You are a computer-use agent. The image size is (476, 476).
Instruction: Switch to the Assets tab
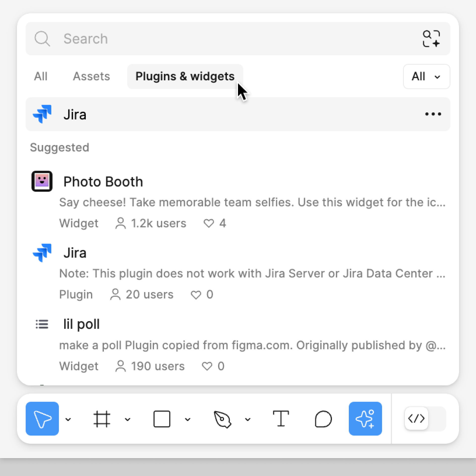[91, 76]
